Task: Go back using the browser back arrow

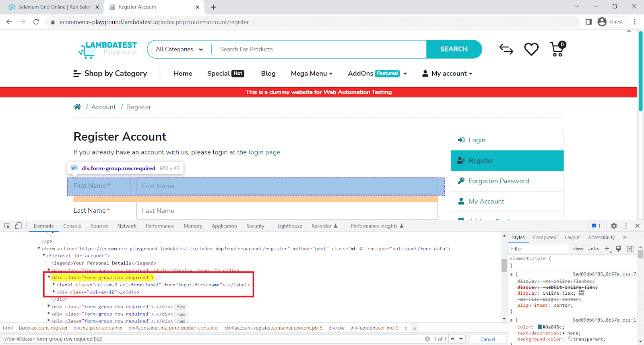Action: (x=9, y=22)
